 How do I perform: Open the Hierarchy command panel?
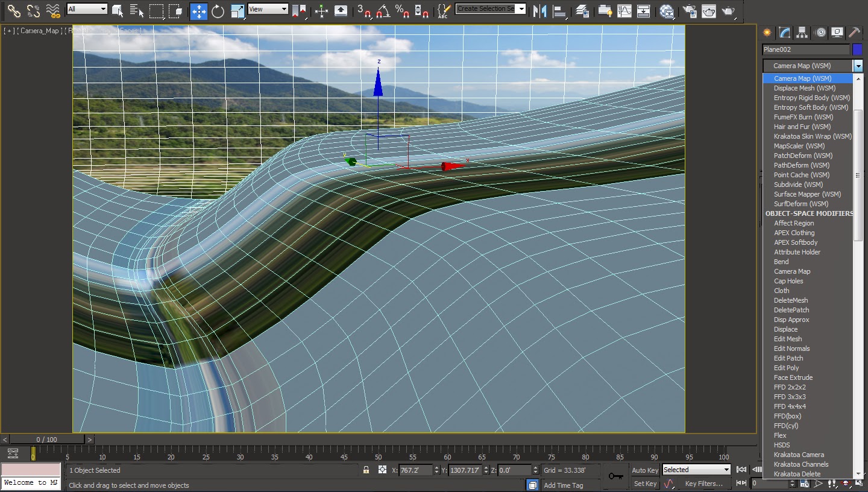point(802,33)
